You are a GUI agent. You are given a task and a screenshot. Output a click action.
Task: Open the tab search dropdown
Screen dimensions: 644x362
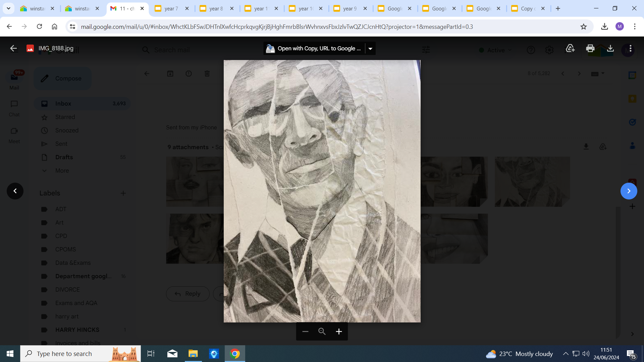[8, 9]
